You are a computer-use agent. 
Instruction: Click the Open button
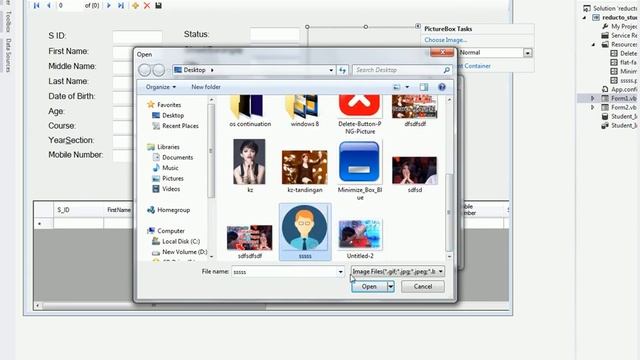pos(369,287)
